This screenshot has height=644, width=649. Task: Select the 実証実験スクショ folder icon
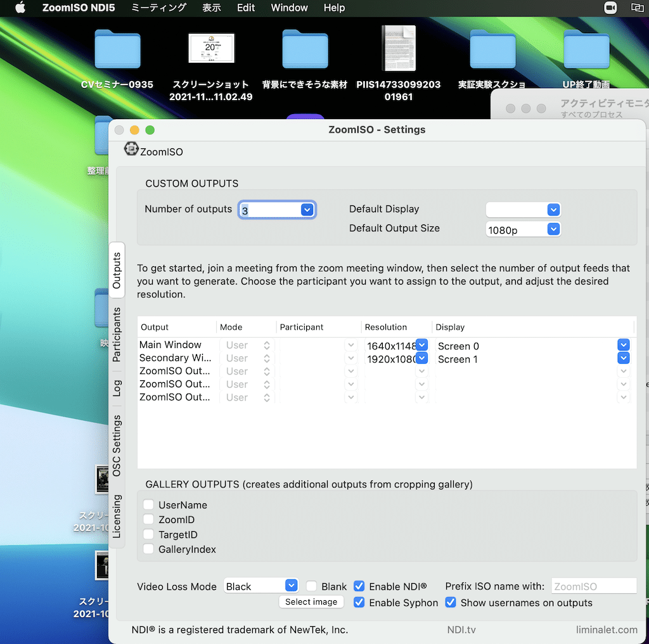point(492,49)
